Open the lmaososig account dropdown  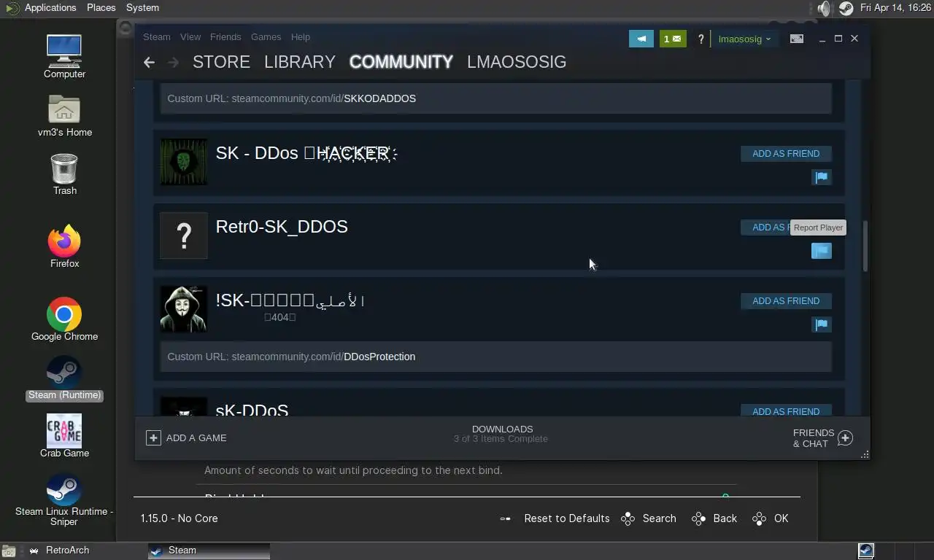coord(744,39)
